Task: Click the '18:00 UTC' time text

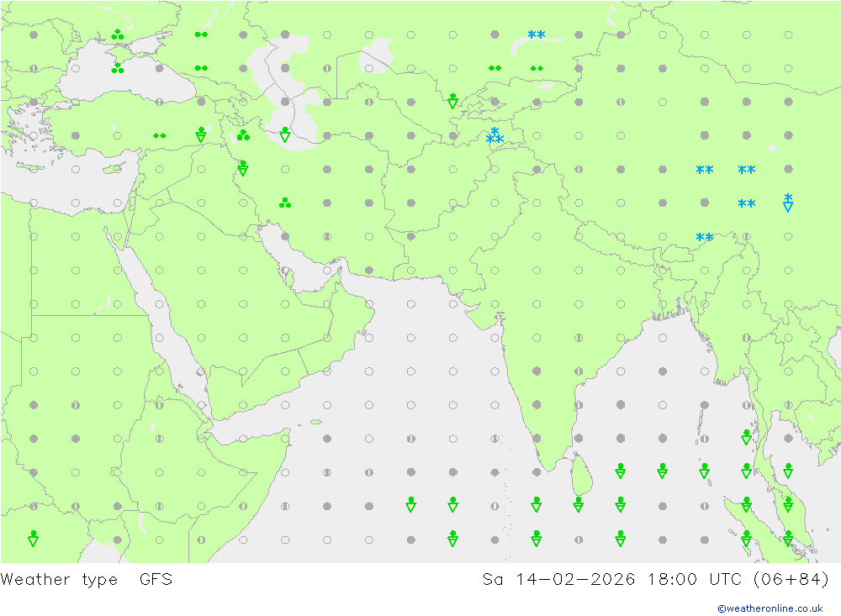Action: 695,580
